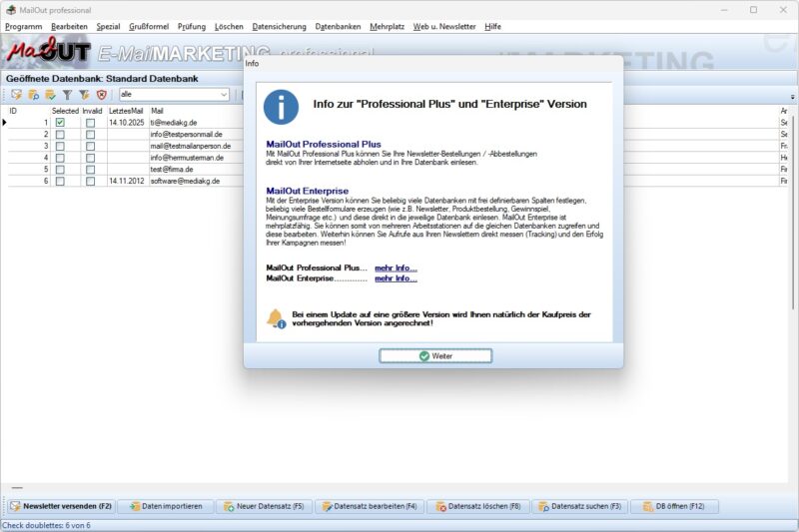799x532 pixels.
Task: Open the Mehrplatz menu
Action: [x=387, y=27]
